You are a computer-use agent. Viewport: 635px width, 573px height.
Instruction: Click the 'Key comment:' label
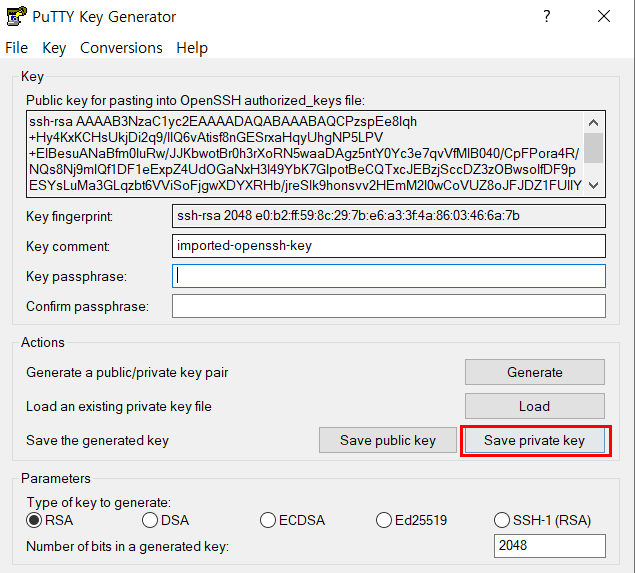(x=68, y=246)
